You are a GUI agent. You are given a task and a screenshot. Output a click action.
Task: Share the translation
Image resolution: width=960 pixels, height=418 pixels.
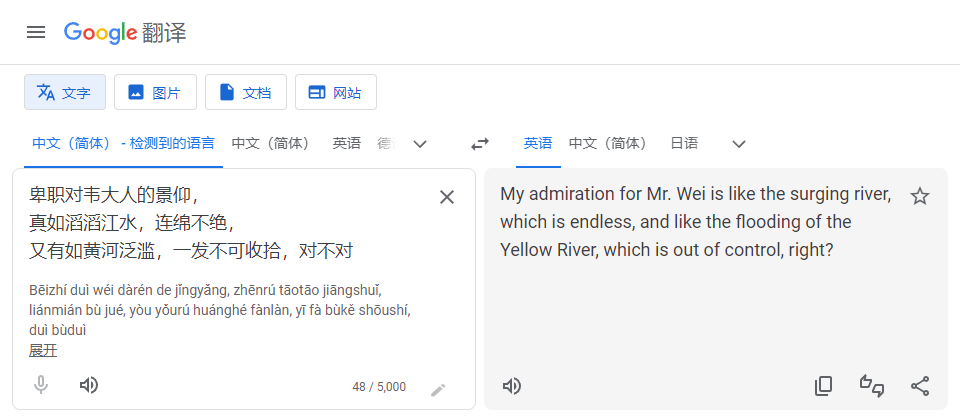(x=920, y=386)
